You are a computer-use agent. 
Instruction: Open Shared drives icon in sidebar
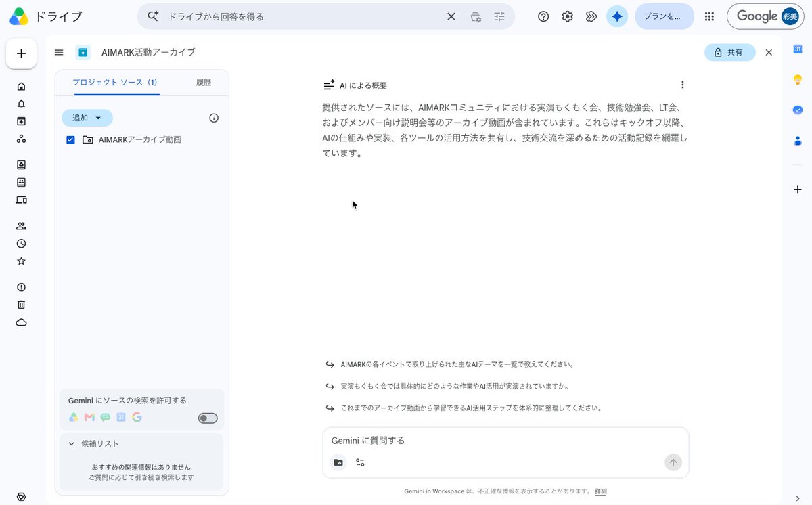21,182
